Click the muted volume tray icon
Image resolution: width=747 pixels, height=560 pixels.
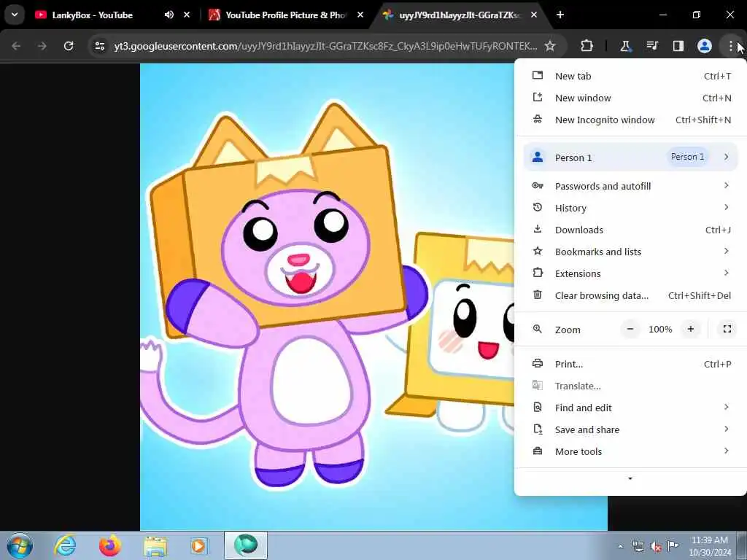[656, 547]
